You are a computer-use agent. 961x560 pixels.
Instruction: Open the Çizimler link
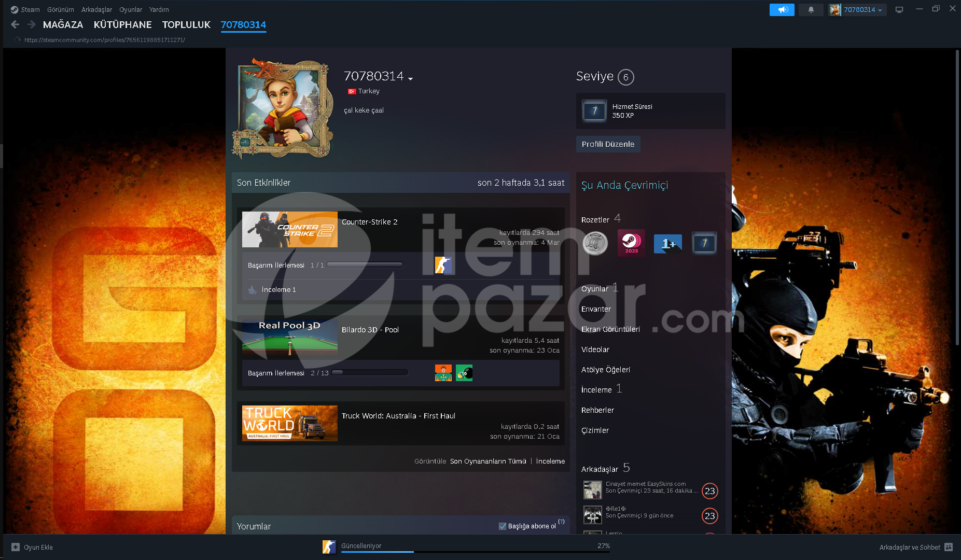coord(595,430)
